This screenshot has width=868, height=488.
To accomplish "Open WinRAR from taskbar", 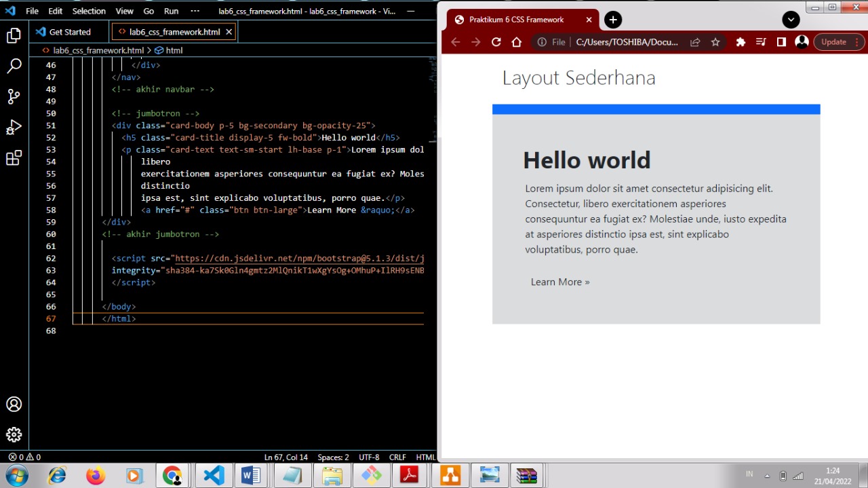I will pyautogui.click(x=527, y=476).
